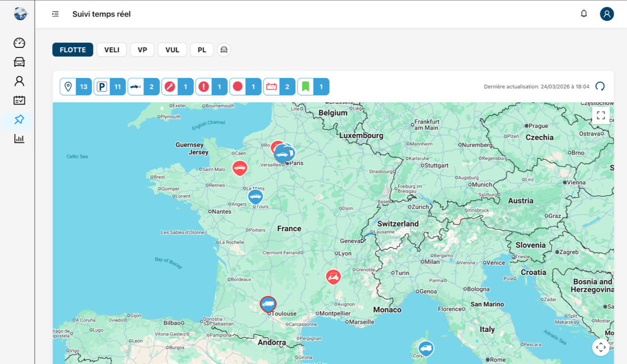Viewport: 627px width, 364px height.
Task: Click the round car icon filter after PL
Action: 224,49
